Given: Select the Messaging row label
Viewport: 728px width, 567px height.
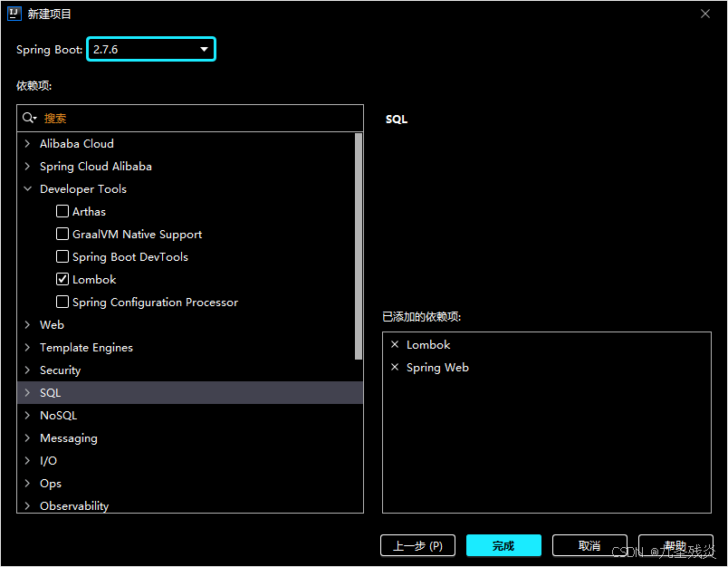Looking at the screenshot, I should (69, 438).
